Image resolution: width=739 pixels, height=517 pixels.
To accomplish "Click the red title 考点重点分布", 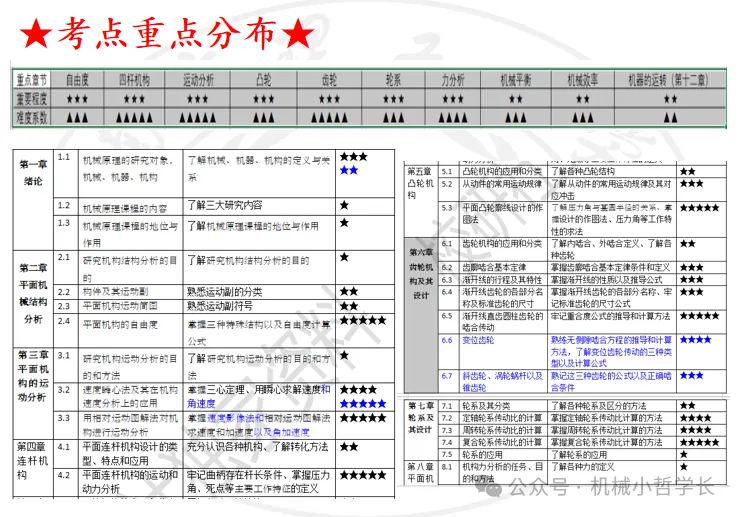I will tap(167, 33).
